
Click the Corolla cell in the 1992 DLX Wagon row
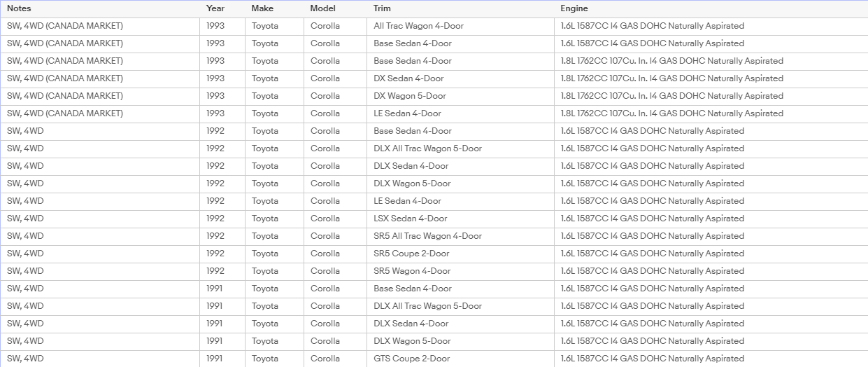pos(335,183)
